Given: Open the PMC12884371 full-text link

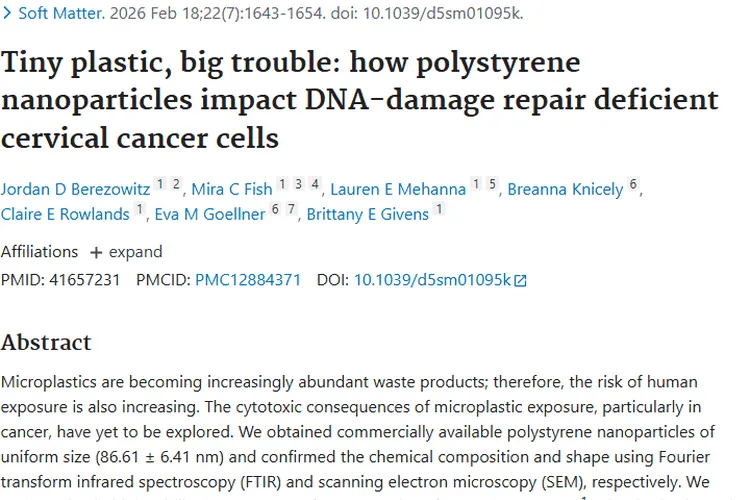Looking at the screenshot, I should tap(248, 280).
